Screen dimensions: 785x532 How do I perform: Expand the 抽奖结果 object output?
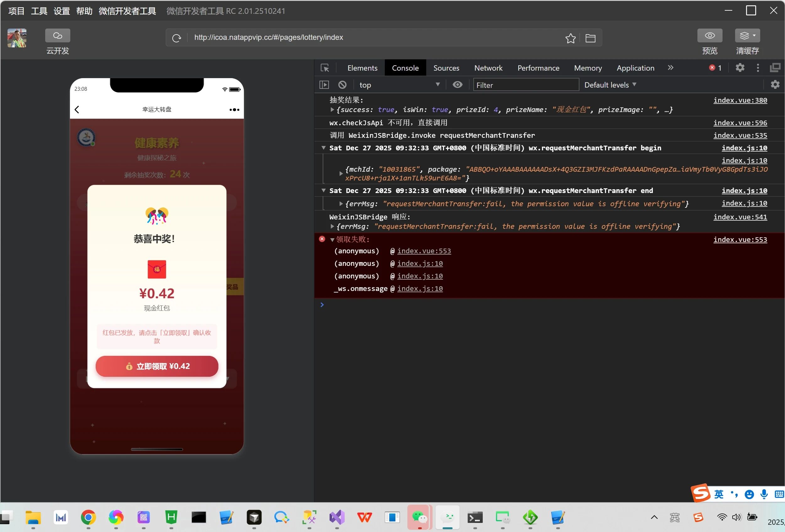click(x=332, y=110)
